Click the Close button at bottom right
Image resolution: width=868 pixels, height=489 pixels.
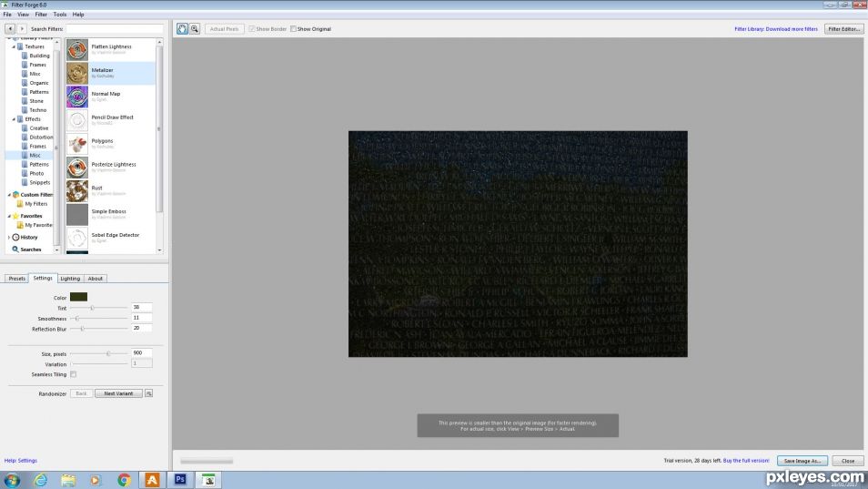(848, 461)
